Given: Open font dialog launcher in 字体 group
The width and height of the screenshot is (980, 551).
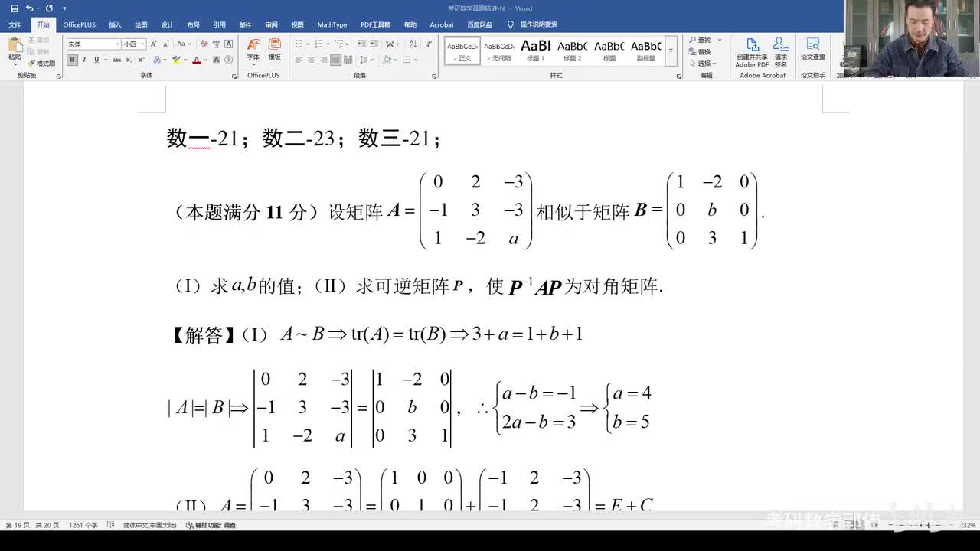Looking at the screenshot, I should tap(234, 76).
